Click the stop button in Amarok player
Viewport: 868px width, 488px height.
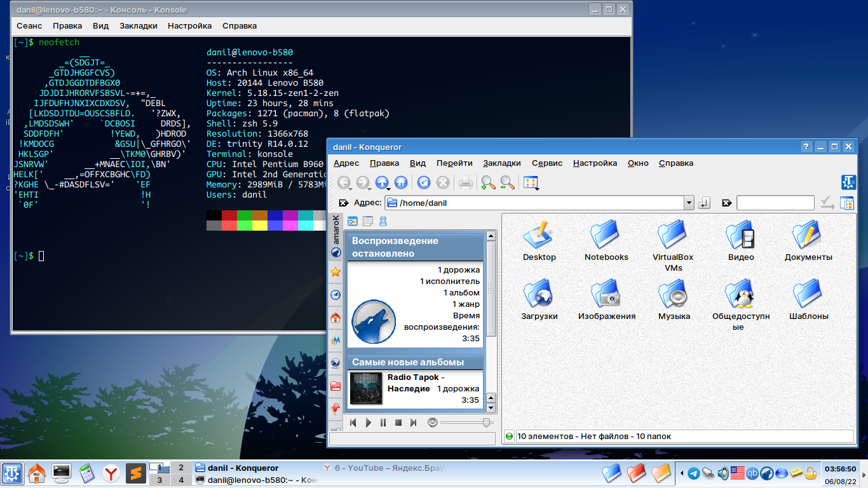click(x=398, y=423)
